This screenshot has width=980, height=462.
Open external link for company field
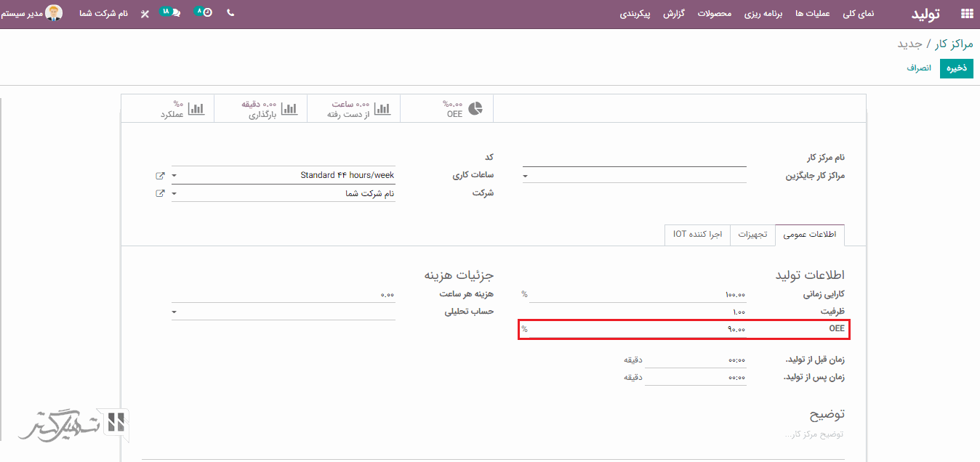click(x=160, y=194)
